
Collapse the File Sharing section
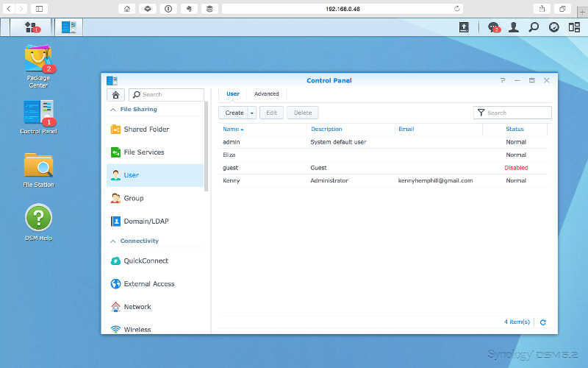(x=113, y=110)
